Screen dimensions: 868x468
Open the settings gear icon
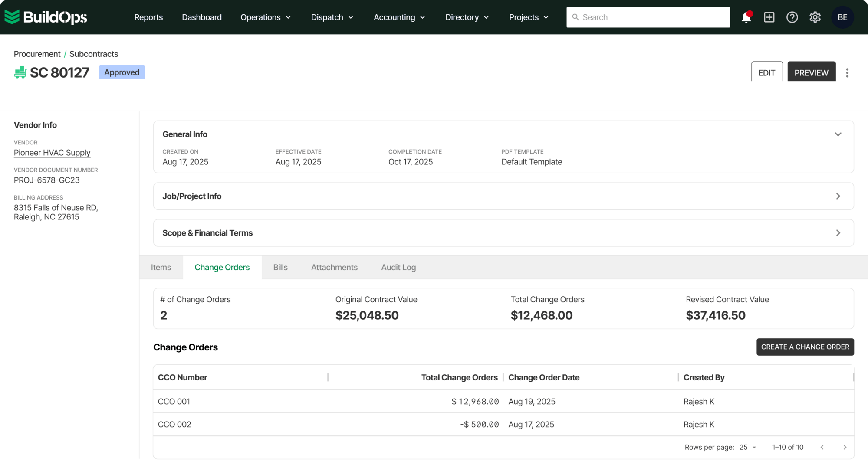815,17
